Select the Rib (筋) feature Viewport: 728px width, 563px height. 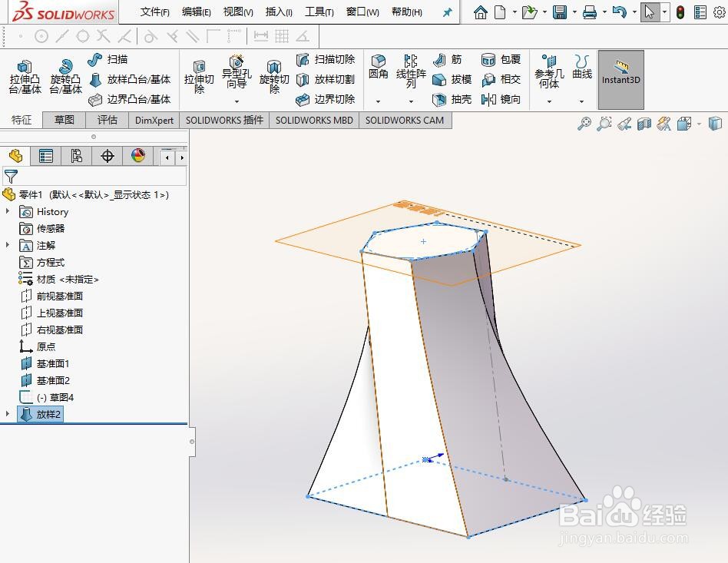(447, 59)
